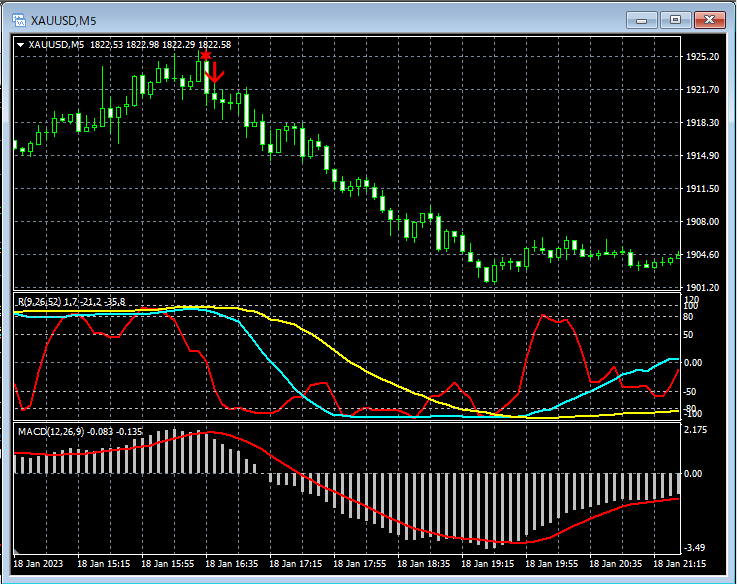This screenshot has height=584, width=738.
Task: Click the 1901.20 price scale value
Action: (x=702, y=288)
